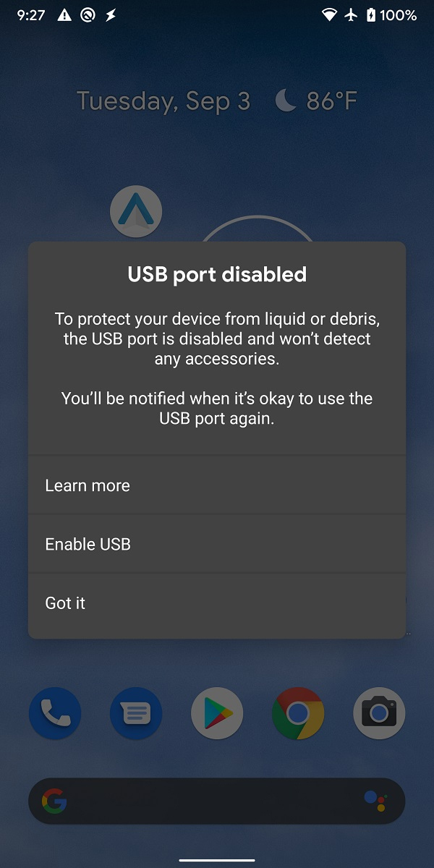Tap the Wi-Fi status icon

pyautogui.click(x=330, y=15)
